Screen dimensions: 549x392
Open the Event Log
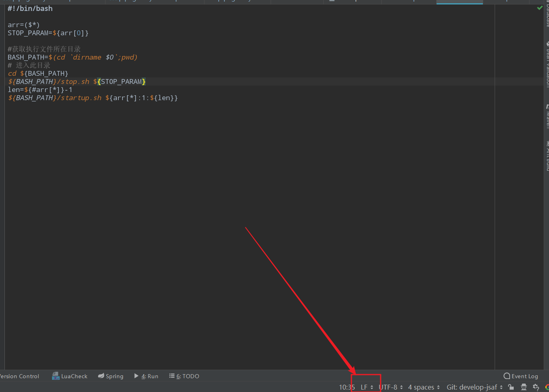point(521,376)
